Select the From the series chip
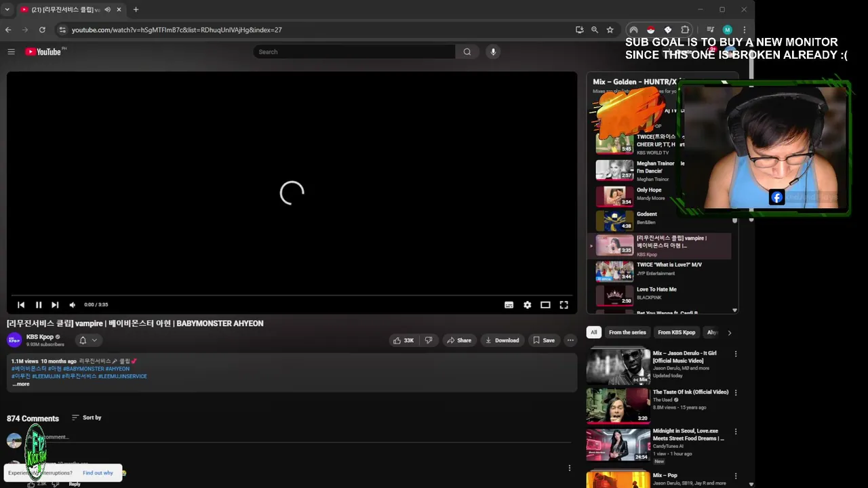The height and width of the screenshot is (488, 868). [627, 332]
